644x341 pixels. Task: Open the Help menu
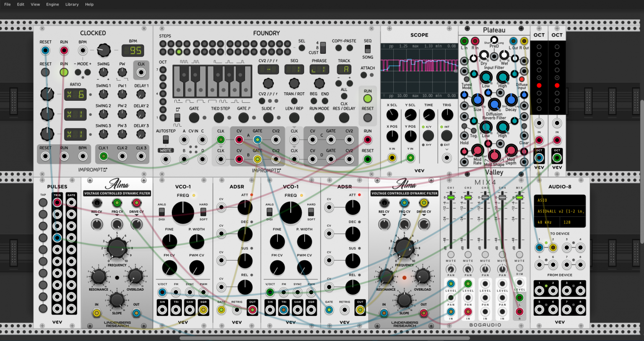pos(89,4)
